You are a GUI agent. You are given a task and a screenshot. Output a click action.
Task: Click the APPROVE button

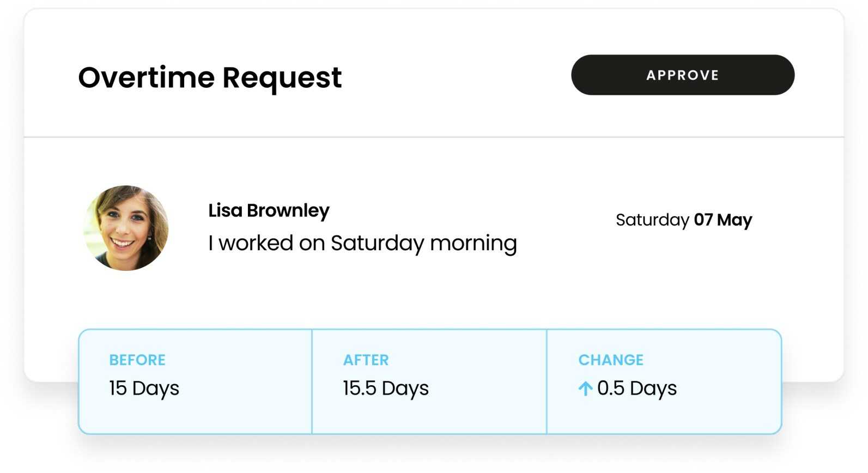[682, 75]
